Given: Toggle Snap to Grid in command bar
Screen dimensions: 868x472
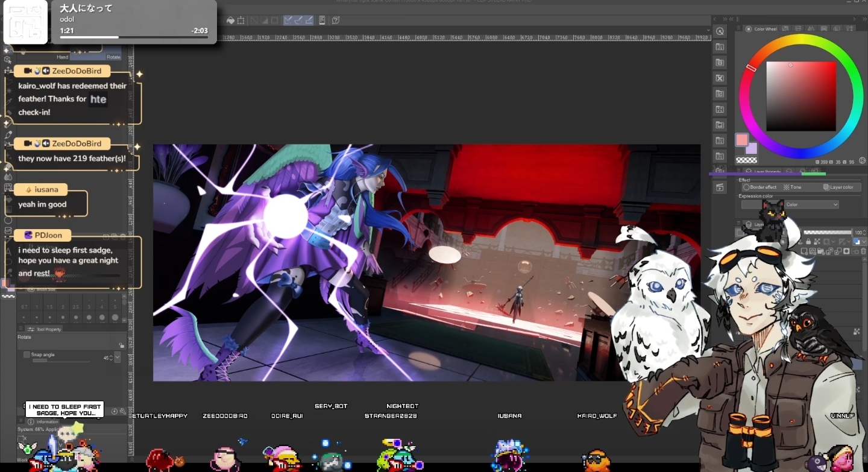Looking at the screenshot, I should click(x=309, y=20).
